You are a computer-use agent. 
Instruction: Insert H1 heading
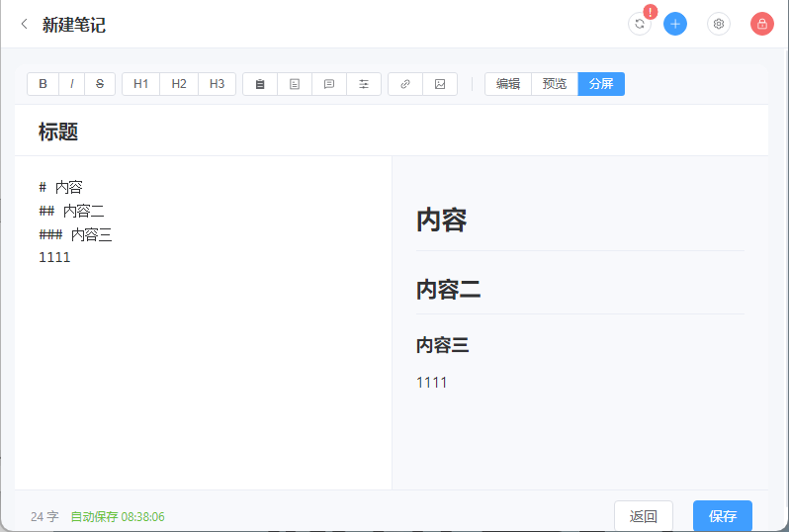tap(140, 83)
